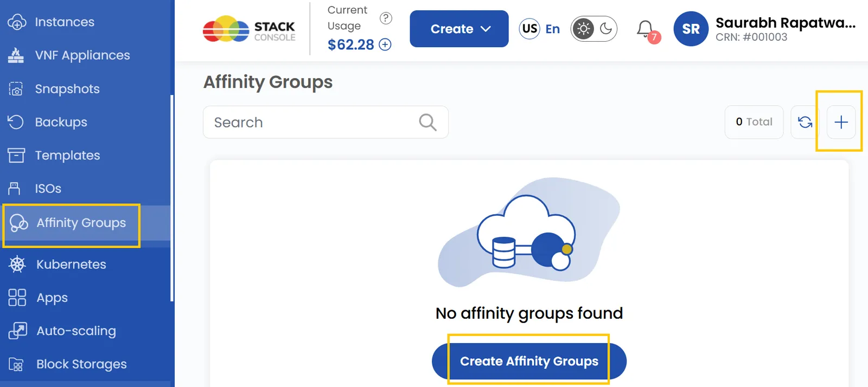The height and width of the screenshot is (387, 868).
Task: Click the No affinity groups found message
Action: point(529,313)
